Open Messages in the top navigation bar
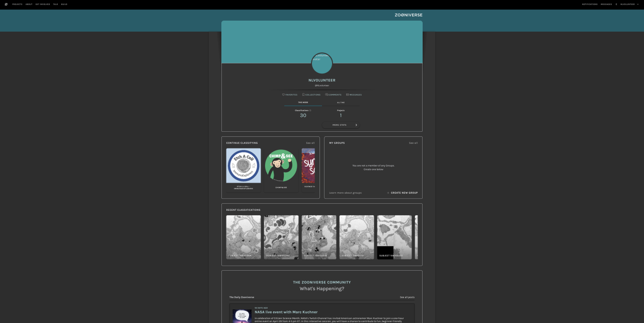The width and height of the screenshot is (644, 323). coord(606,4)
